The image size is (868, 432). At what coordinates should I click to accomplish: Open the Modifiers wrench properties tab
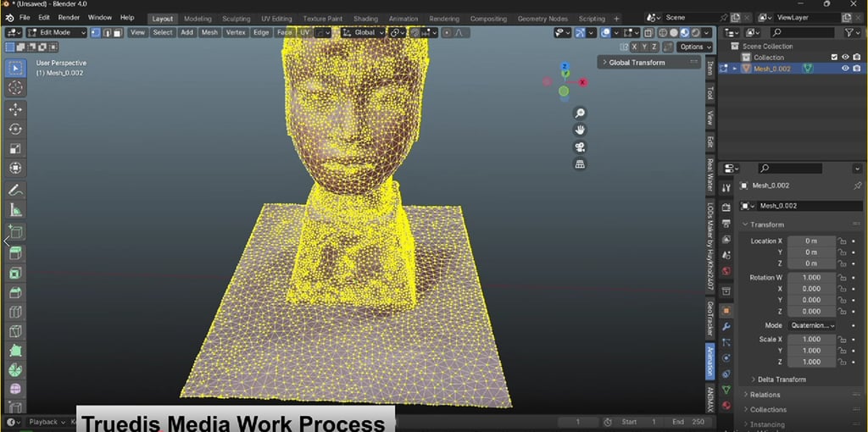tap(726, 326)
